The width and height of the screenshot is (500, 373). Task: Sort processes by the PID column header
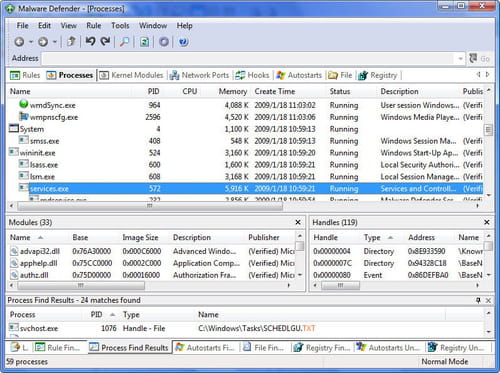tap(154, 91)
